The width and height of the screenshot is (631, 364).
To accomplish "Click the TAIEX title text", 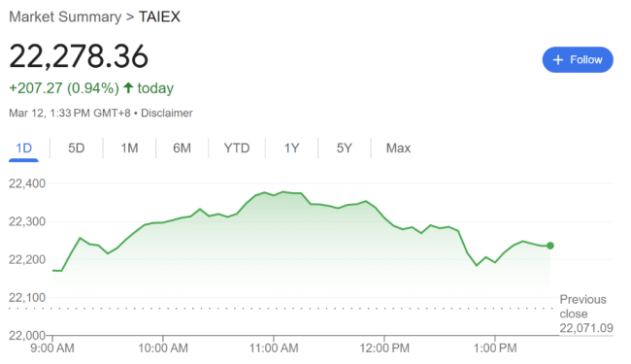I will (159, 17).
